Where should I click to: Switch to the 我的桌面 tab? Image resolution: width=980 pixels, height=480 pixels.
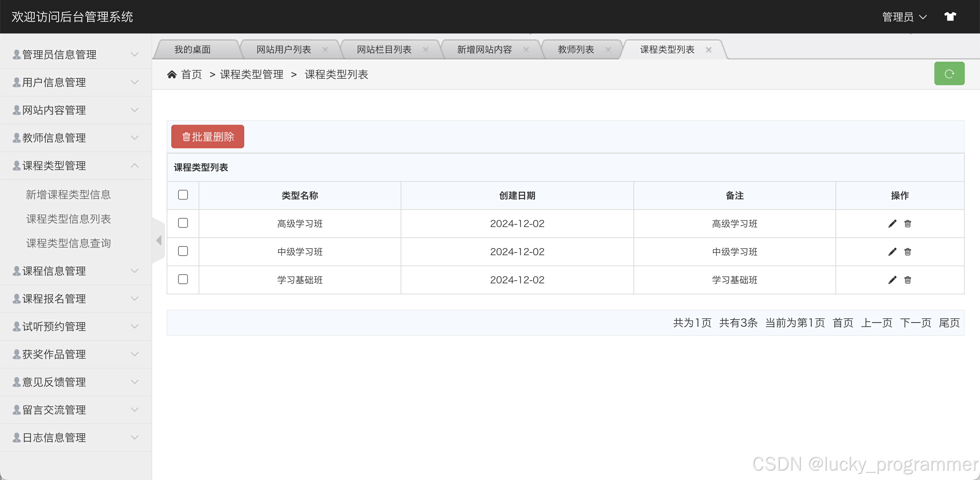[192, 50]
